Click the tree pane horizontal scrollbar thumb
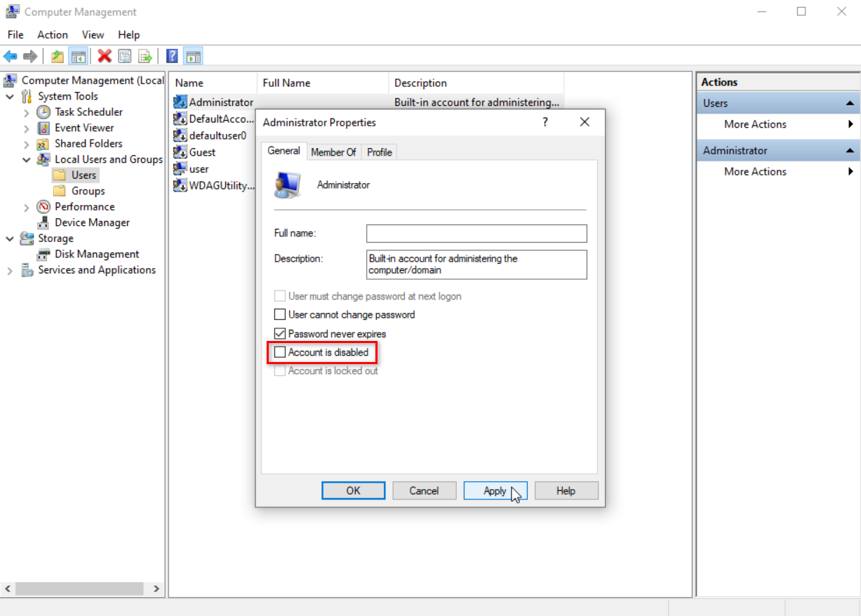861x616 pixels. 79,589
